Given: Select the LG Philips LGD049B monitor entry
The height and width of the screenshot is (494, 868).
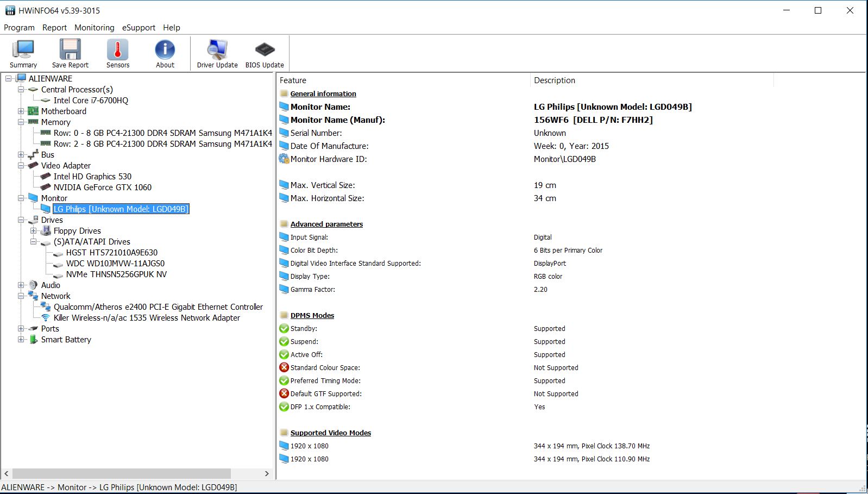Looking at the screenshot, I should click(x=121, y=209).
